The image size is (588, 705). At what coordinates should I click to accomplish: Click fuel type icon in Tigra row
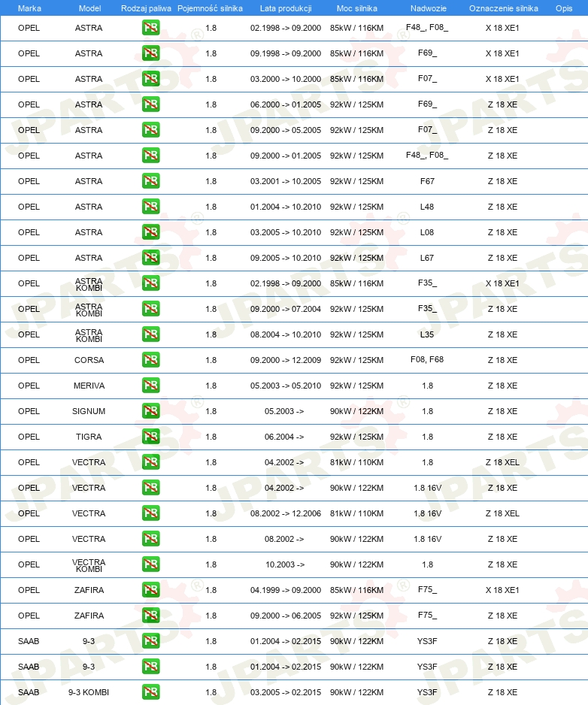150,437
